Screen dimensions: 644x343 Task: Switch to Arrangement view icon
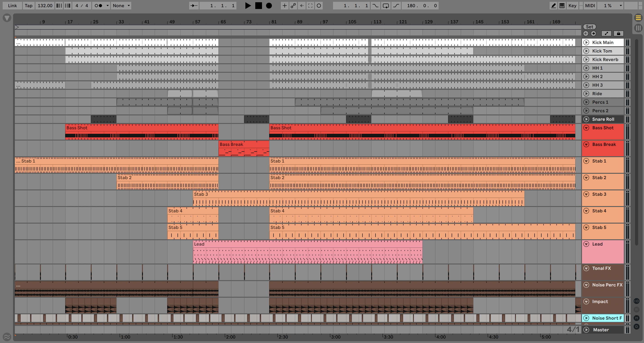[638, 18]
